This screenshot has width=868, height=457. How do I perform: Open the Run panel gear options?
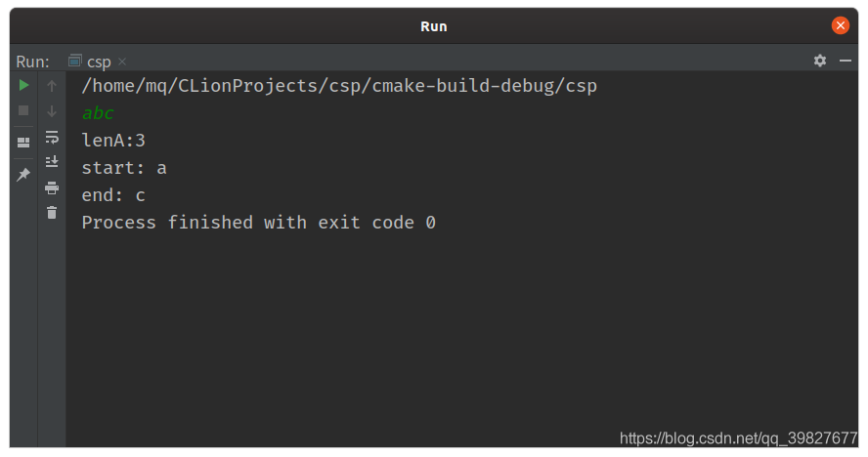[x=820, y=61]
